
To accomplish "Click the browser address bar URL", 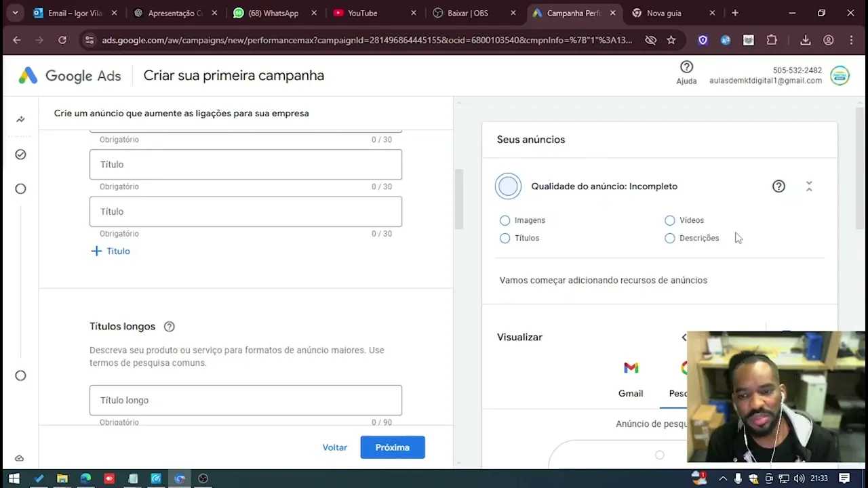I will tap(367, 40).
